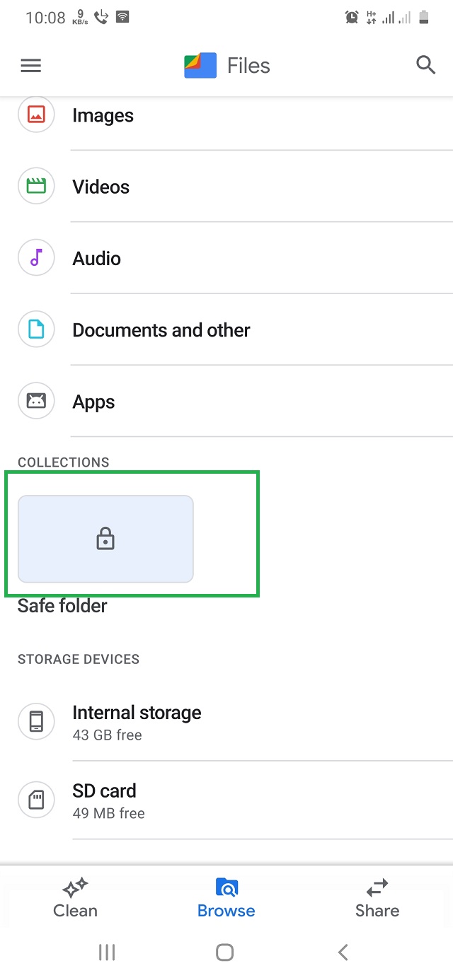Image resolution: width=453 pixels, height=980 pixels.
Task: Select the Videos category icon
Action: pyautogui.click(x=36, y=187)
